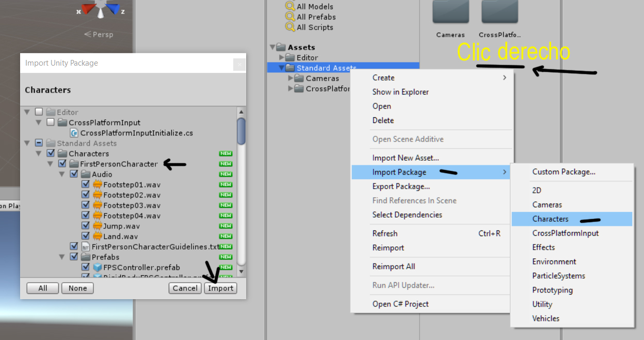
Task: Collapse the Audio folder arrow
Action: [62, 174]
